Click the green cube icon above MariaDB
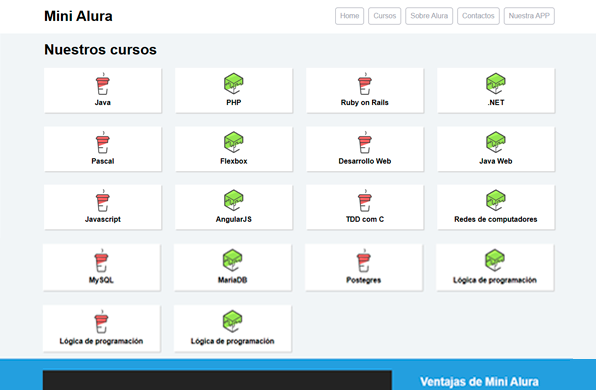 232,260
